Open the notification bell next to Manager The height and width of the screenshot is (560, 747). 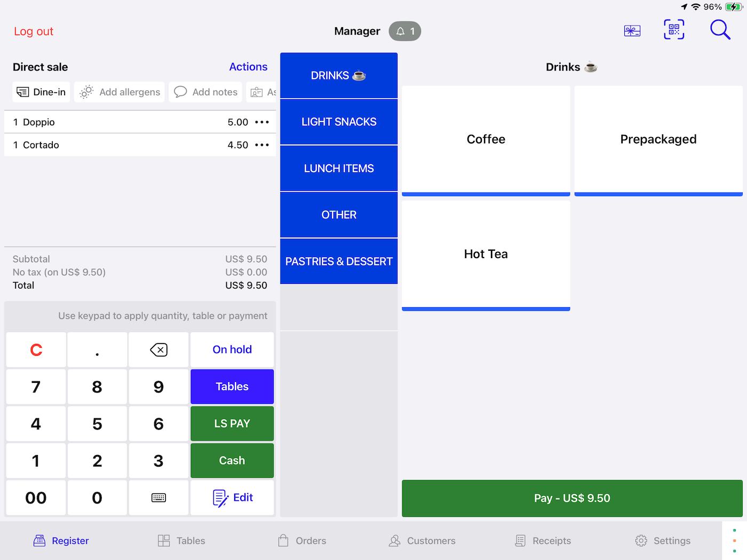[404, 31]
